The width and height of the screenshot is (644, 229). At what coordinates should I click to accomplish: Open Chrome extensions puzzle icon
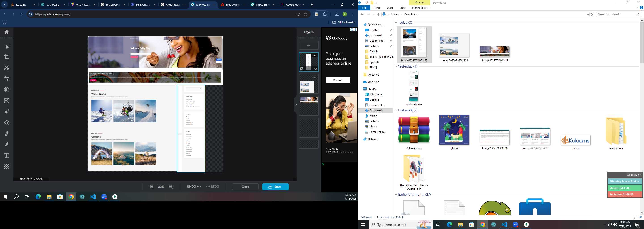tap(325, 14)
